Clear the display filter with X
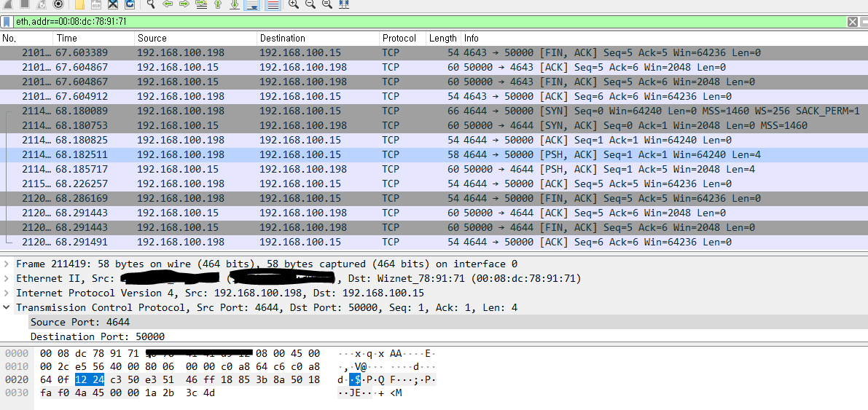Screen dimensions: 868x410 point(853,22)
